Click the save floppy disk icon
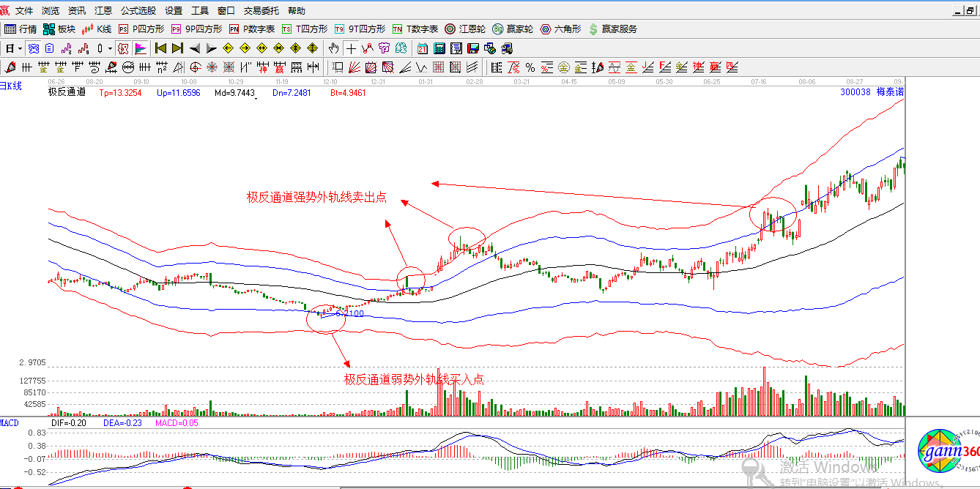The image size is (980, 489). (473, 48)
